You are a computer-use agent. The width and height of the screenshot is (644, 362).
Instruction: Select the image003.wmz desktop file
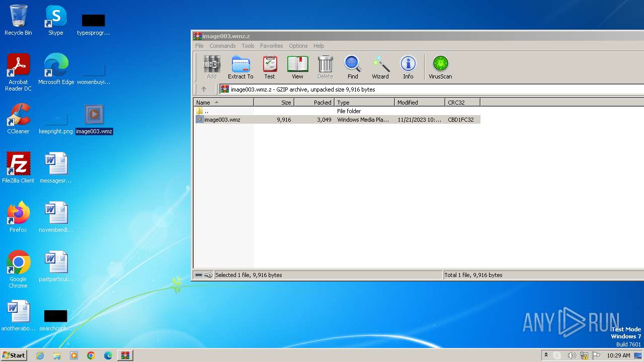click(x=94, y=120)
